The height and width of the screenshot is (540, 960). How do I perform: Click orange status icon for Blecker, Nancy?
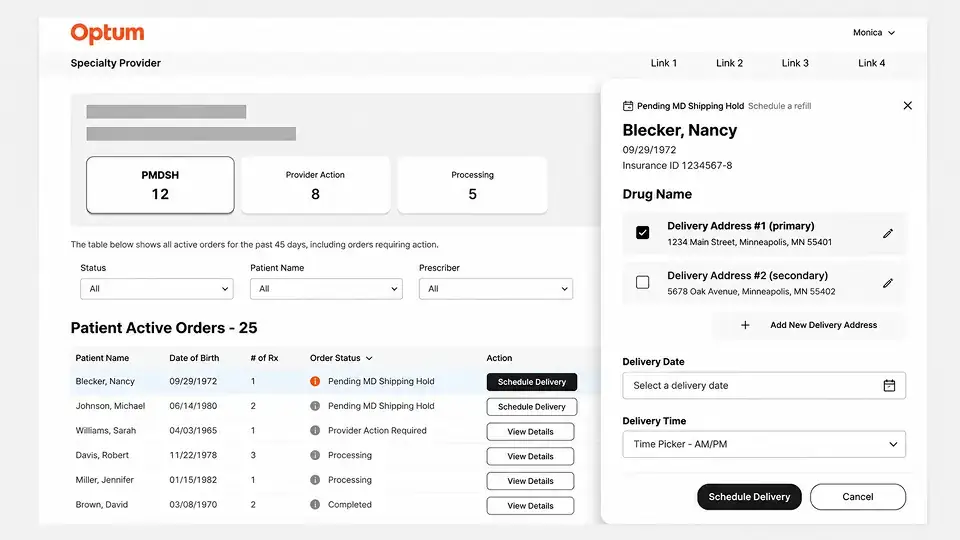click(315, 381)
